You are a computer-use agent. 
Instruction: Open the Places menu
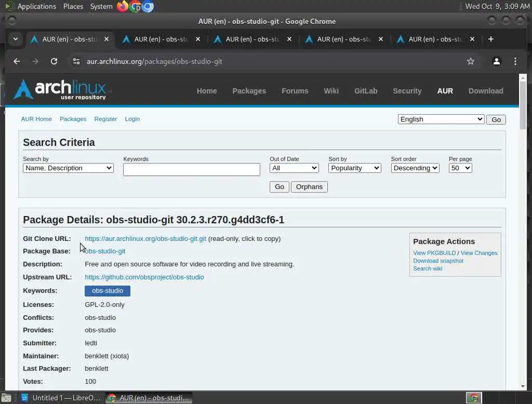73,6
